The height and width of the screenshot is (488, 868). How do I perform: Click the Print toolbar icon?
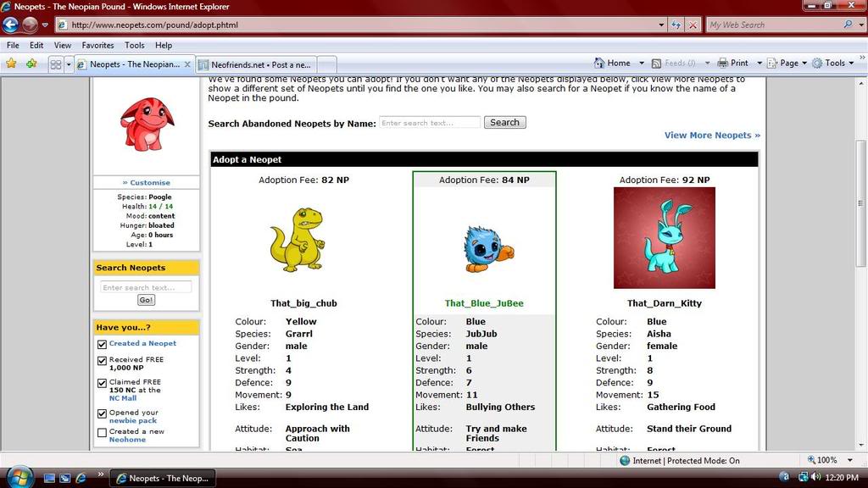click(733, 63)
